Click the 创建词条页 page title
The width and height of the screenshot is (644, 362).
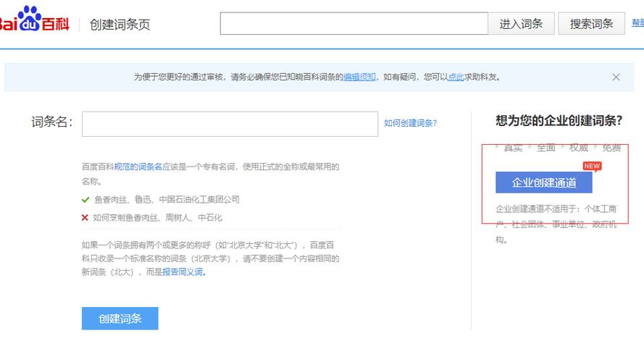coord(120,25)
